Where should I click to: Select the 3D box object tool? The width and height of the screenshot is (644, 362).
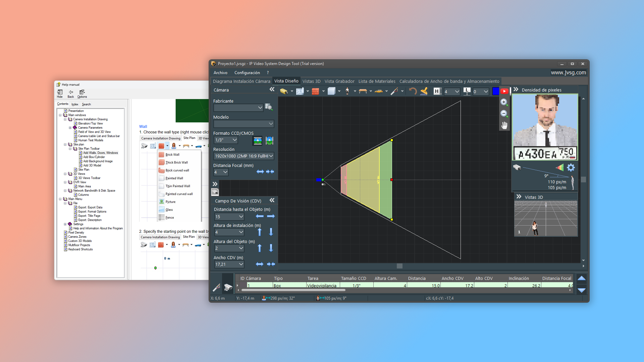(331, 91)
